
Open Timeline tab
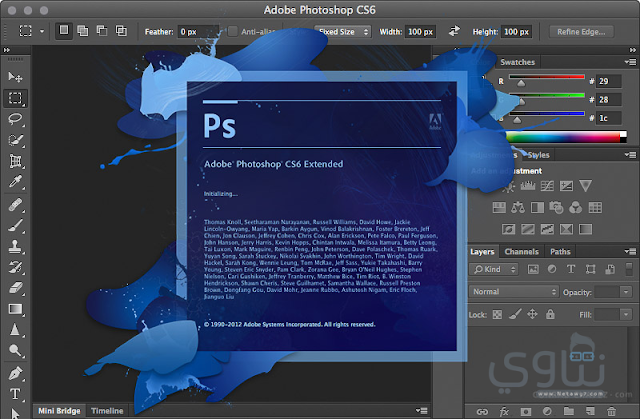(x=107, y=411)
